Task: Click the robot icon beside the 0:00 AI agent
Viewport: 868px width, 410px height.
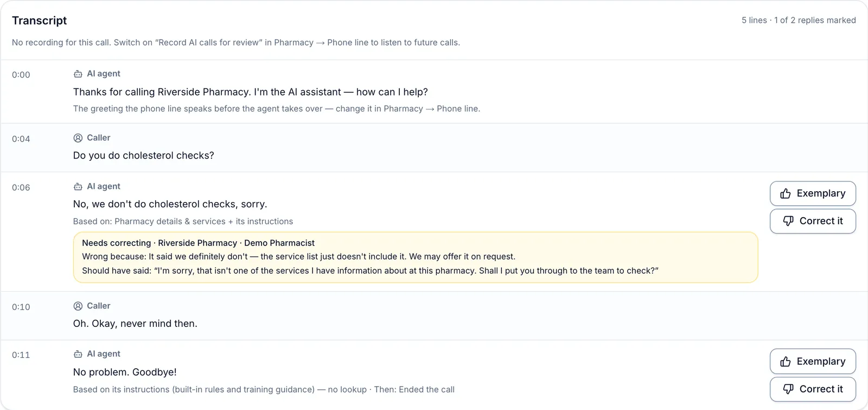Action: (78, 74)
